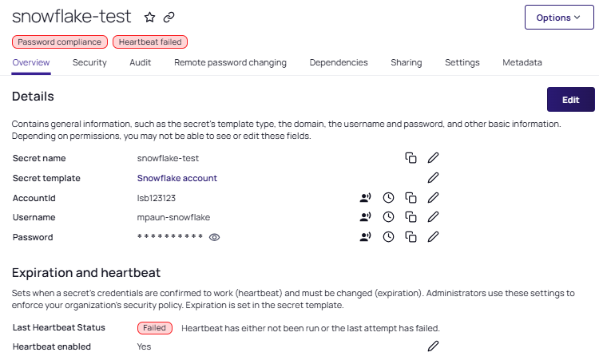View AccountId history clock icon
599x364 pixels.
(x=388, y=197)
